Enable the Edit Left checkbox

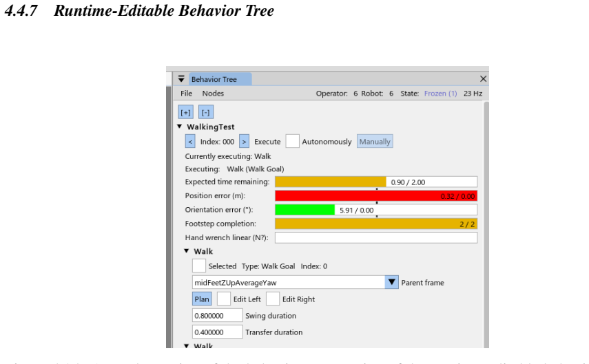(x=224, y=299)
